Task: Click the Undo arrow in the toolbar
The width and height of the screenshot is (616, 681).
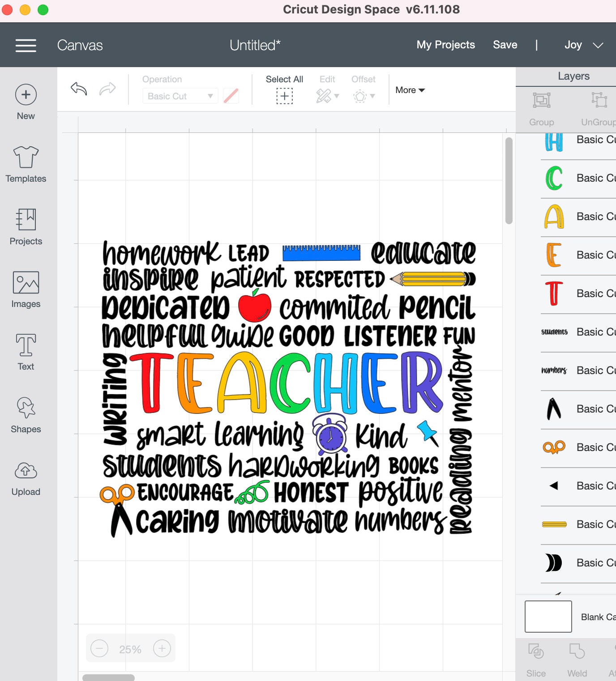Action: point(78,89)
